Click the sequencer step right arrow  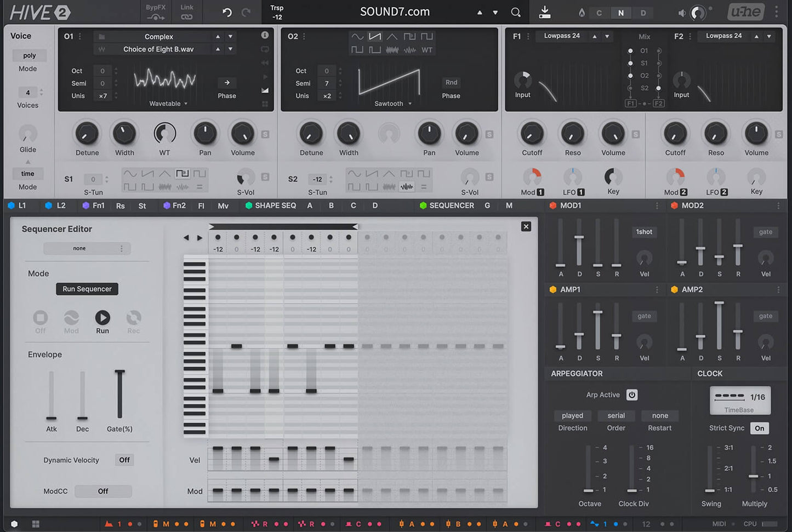tap(200, 238)
